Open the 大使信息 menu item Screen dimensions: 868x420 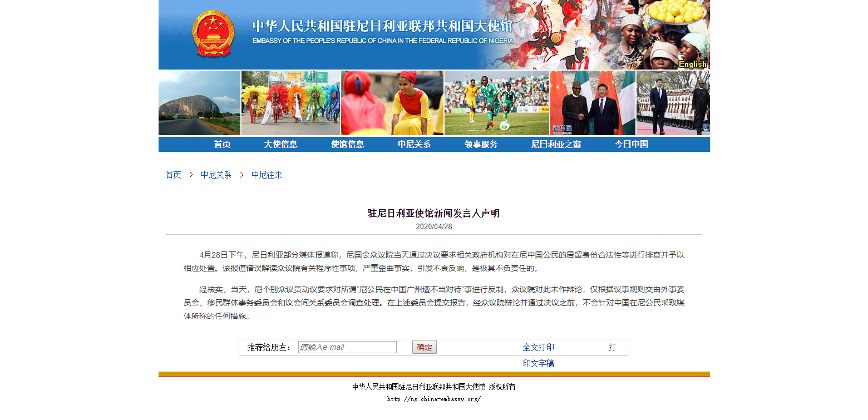point(280,145)
